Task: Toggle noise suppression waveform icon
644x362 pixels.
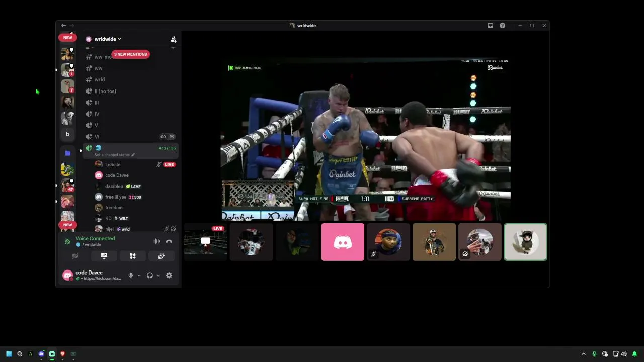Action: coord(157,242)
